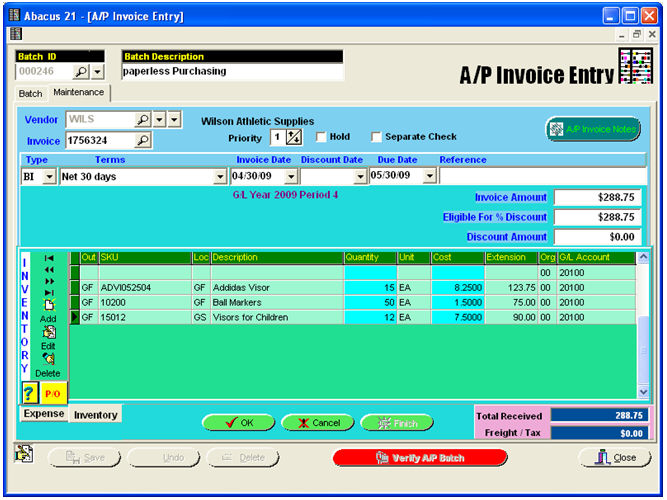Screen dimensions: 667x500
Task: Click the Finish button
Action: (x=397, y=423)
